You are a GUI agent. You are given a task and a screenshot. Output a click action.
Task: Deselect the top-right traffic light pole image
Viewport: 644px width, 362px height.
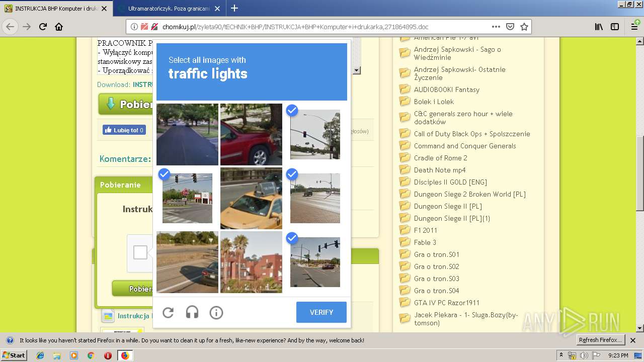pyautogui.click(x=315, y=134)
